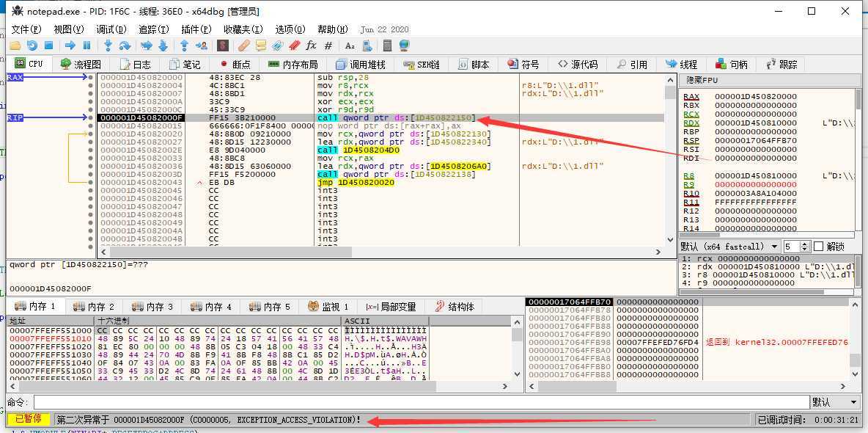
Task: Toggle breakpoint dot at address 000001D45082000A
Action: click(x=91, y=101)
